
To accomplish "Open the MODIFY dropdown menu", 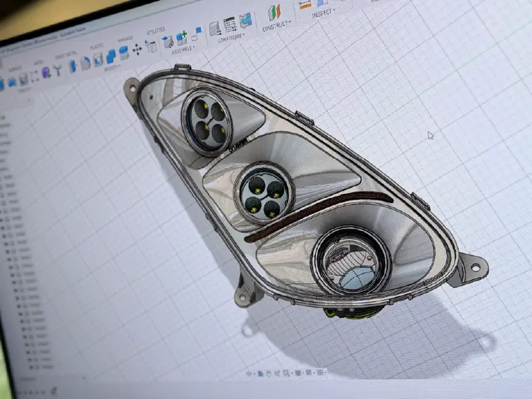I will click(112, 68).
